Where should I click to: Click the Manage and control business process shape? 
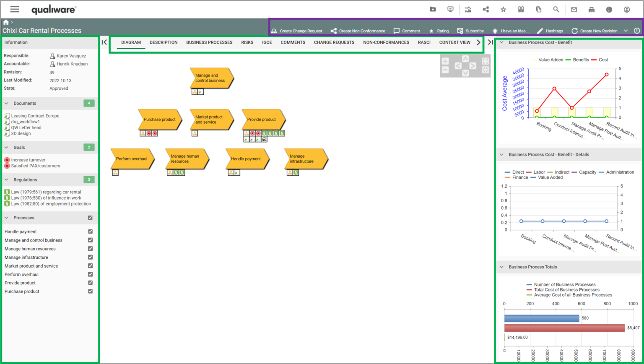point(211,78)
